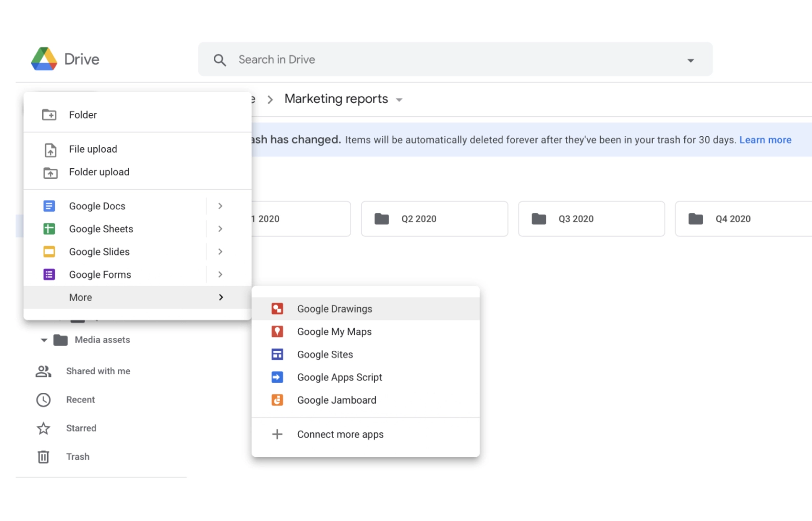Click the Shared with me people icon
Screen dimensions: 812x521
[44, 371]
